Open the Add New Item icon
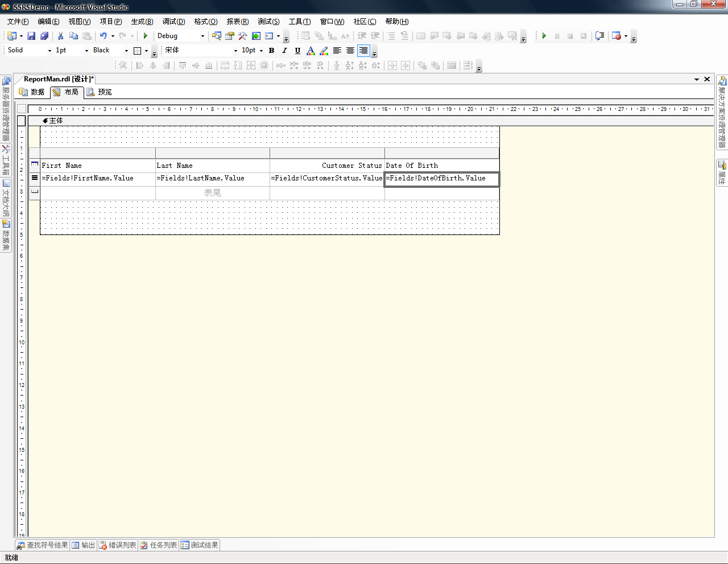Screen dimensions: 728x564 (11, 36)
